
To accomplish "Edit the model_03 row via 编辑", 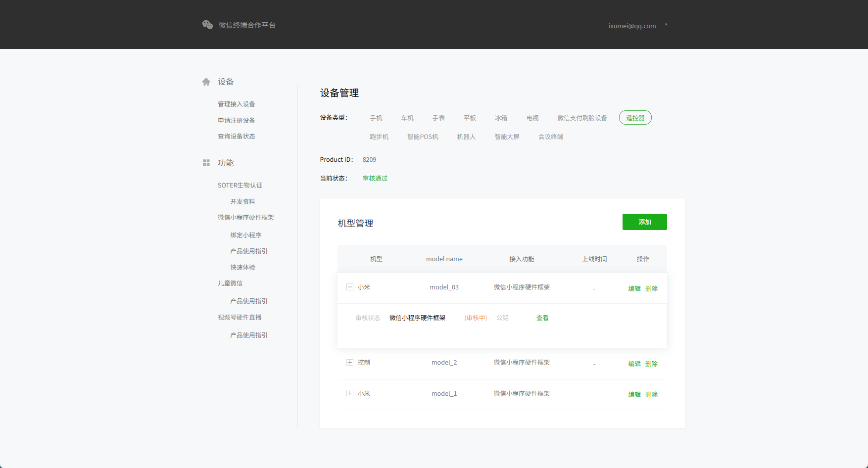I will 634,288.
